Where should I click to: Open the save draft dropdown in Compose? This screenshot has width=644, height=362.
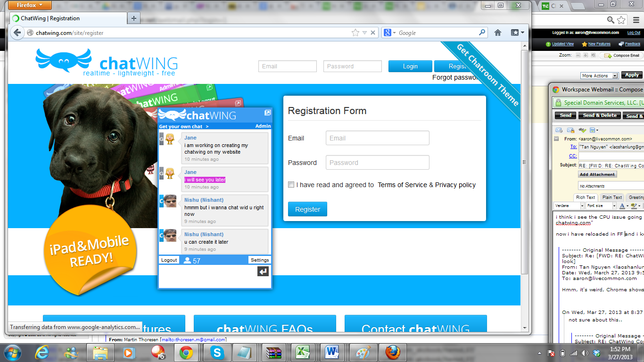[x=594, y=130]
